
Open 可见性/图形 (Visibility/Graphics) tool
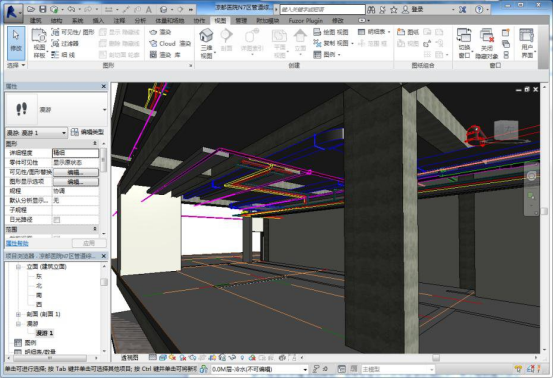pos(73,32)
